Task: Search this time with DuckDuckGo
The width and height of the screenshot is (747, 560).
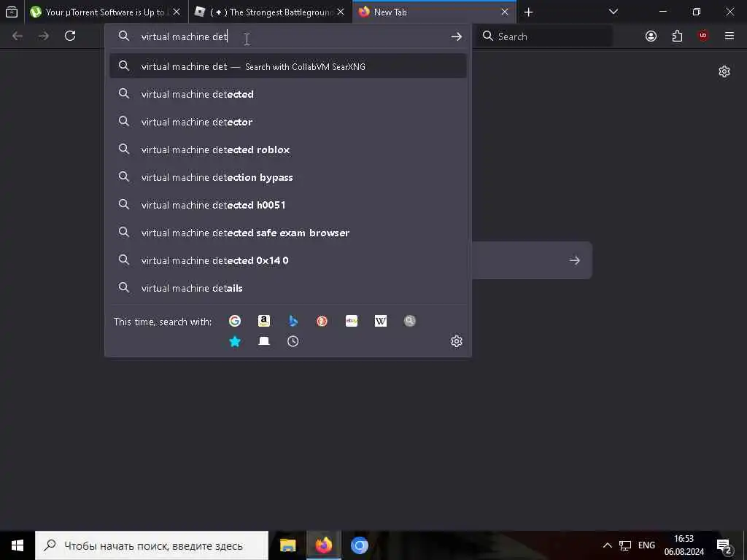Action: coord(322,321)
